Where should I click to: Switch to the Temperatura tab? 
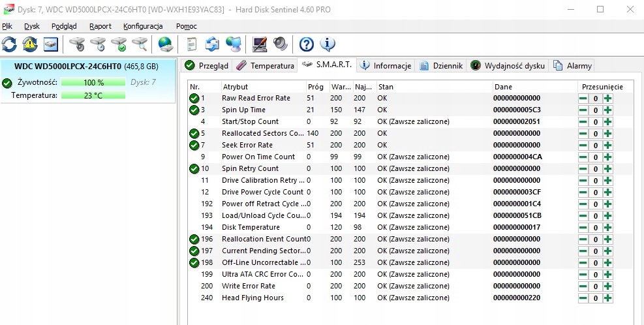[266, 66]
